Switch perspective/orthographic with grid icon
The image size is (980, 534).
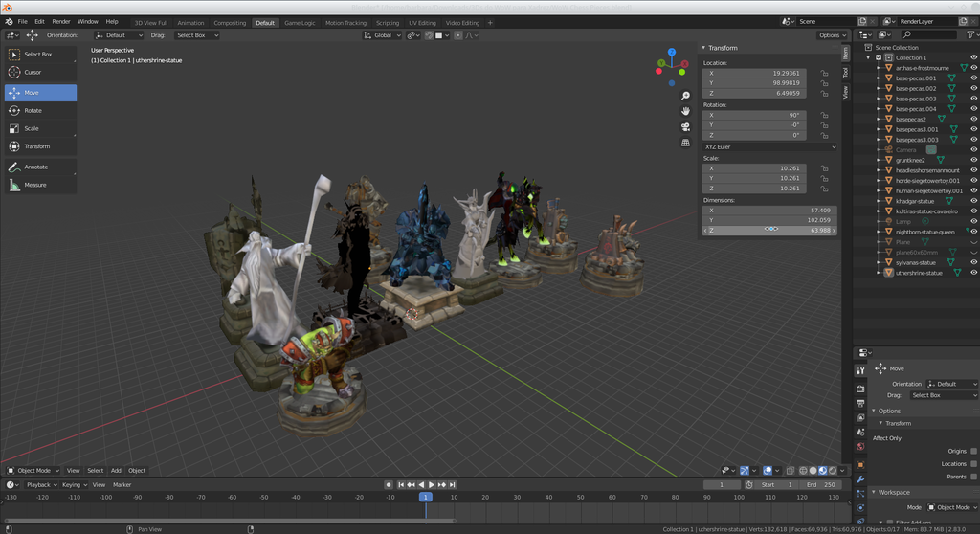[685, 143]
